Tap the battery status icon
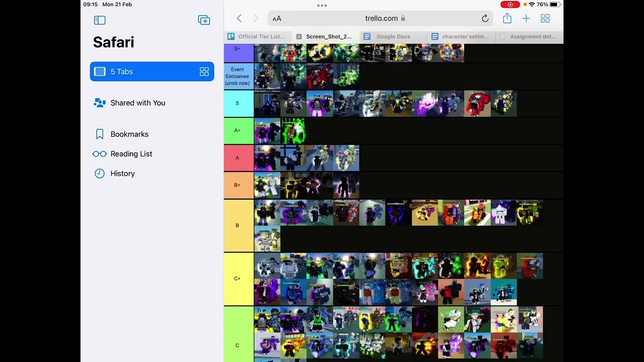The height and width of the screenshot is (362, 644). pos(554,5)
